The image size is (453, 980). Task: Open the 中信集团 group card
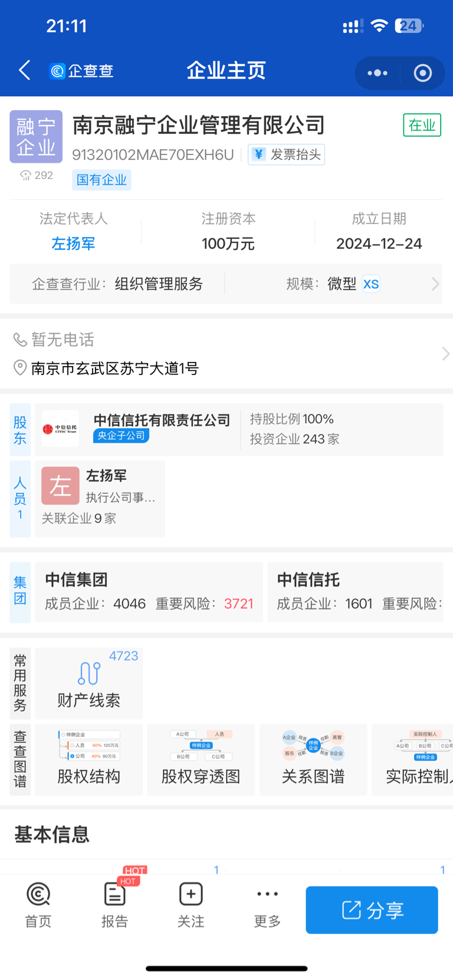click(149, 592)
